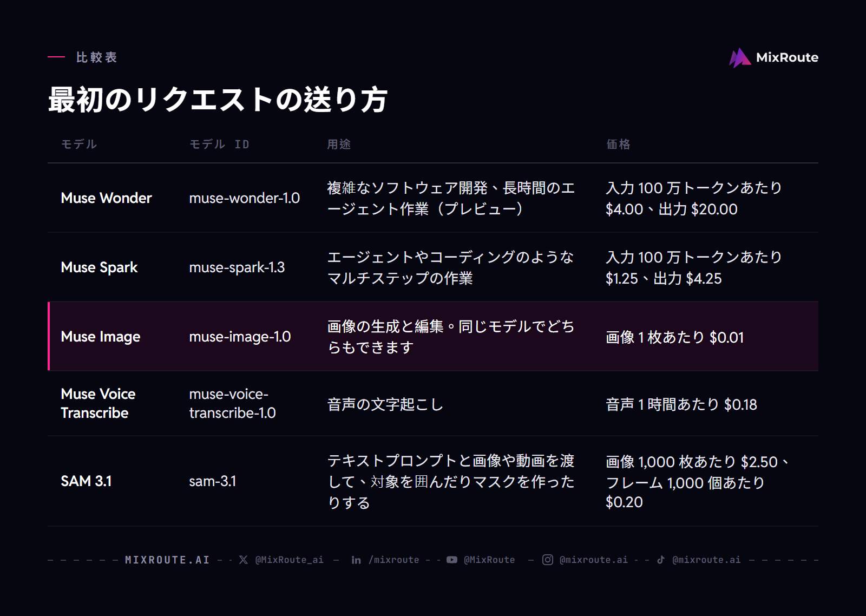Click the 画像 1,000 枚あたり $2.50 price cell
Screen dimensions: 866x616
698,481
